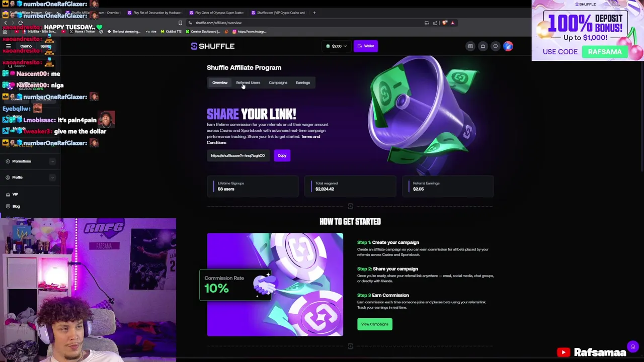Expand the $2.00 balance dropdown

coord(337,46)
